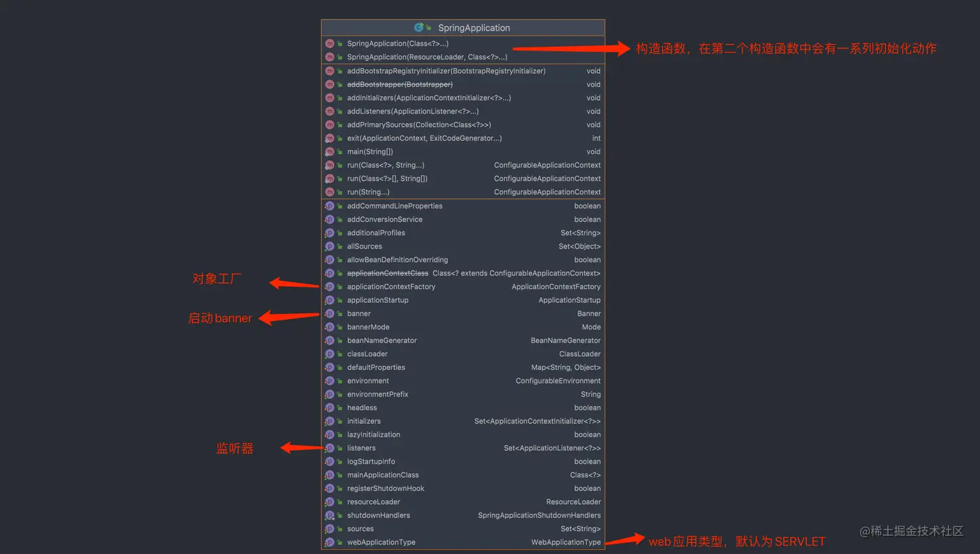Screen dimensions: 980x554
Task: Select the headless property
Action: (463, 408)
